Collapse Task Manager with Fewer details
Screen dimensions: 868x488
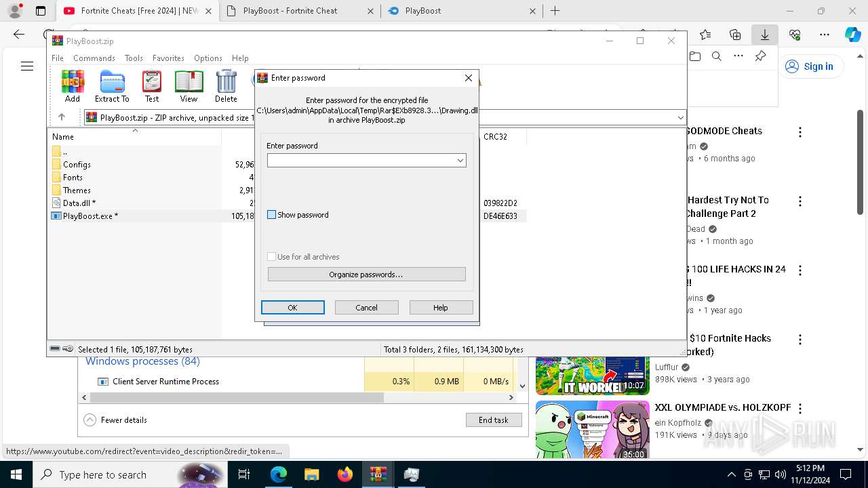tap(116, 420)
